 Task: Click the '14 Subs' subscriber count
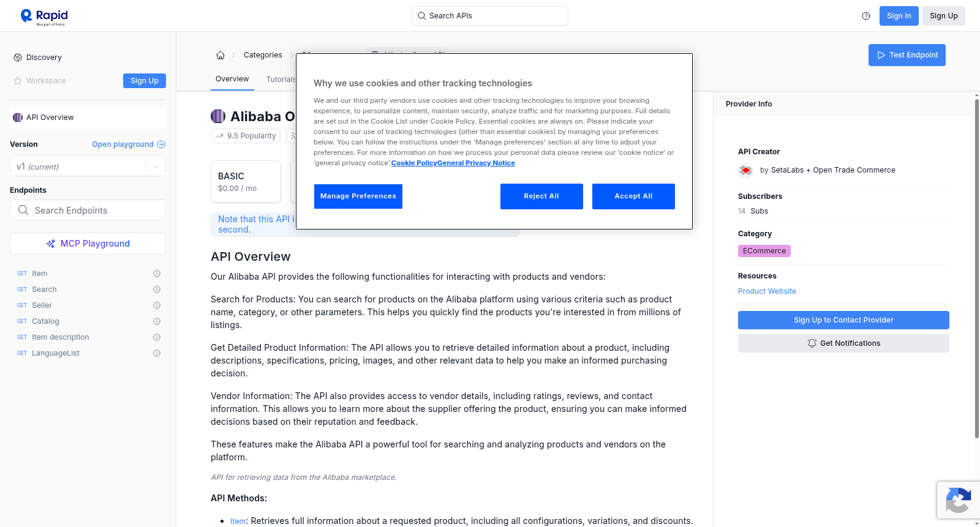753,211
